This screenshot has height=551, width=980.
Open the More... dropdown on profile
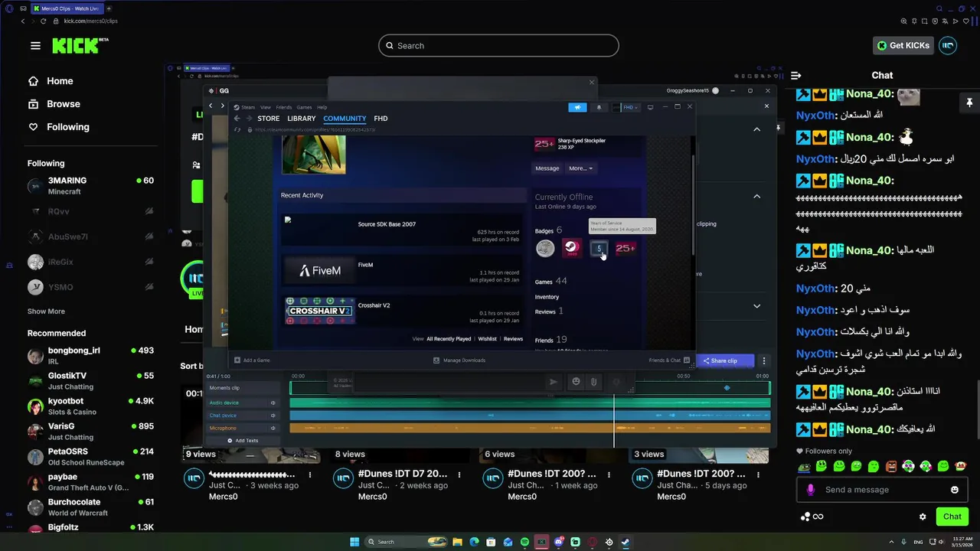(580, 168)
